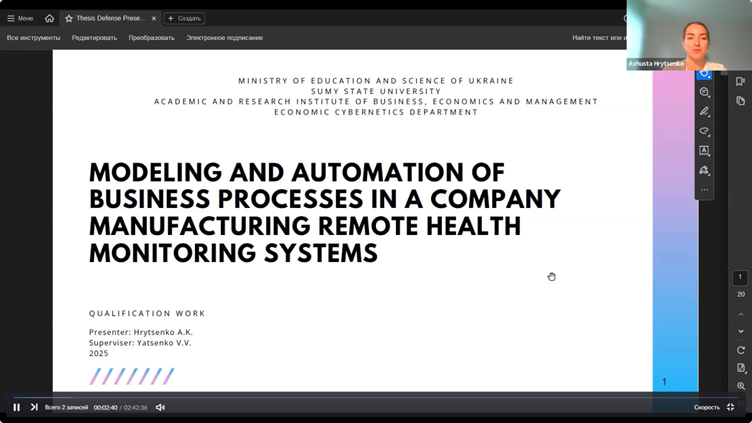Open the Преобразовать menu

tap(152, 37)
